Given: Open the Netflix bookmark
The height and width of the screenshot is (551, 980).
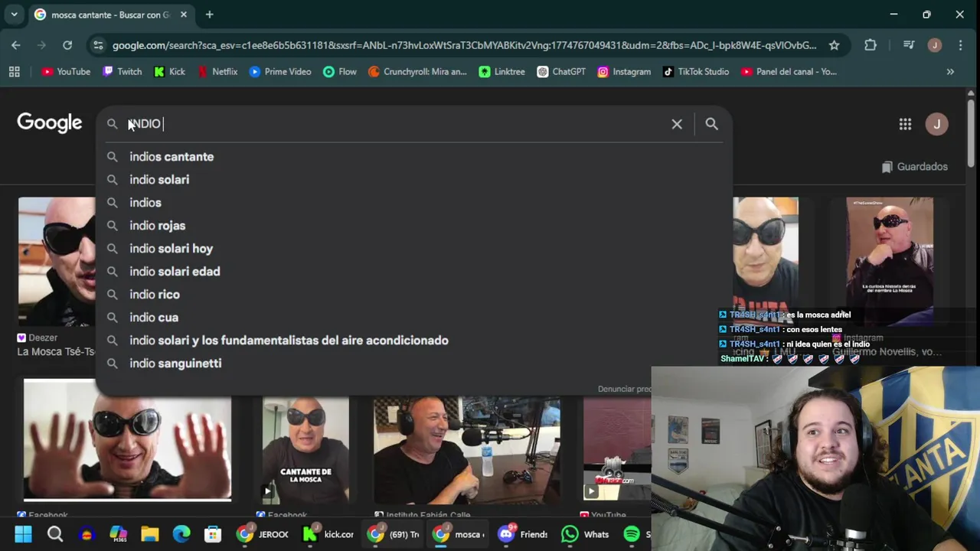Looking at the screenshot, I should [x=217, y=71].
